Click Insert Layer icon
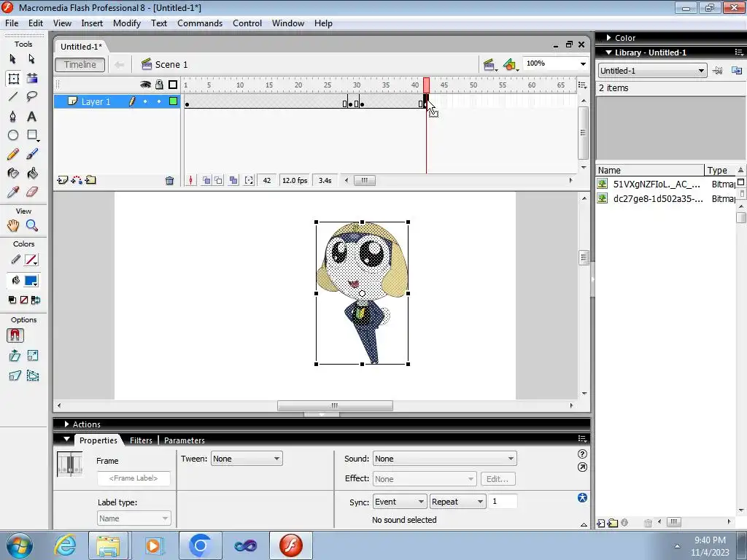Image resolution: width=747 pixels, height=560 pixels. [62, 180]
